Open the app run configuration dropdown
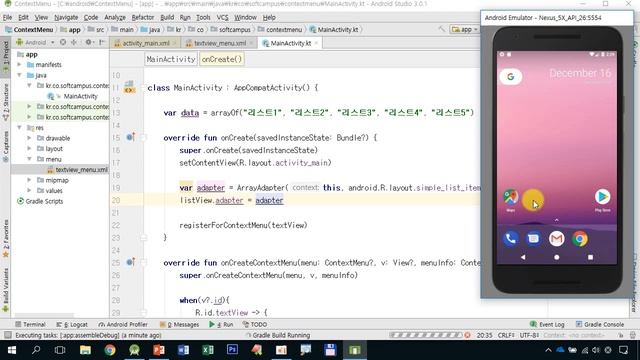The image size is (640, 360). [464, 29]
